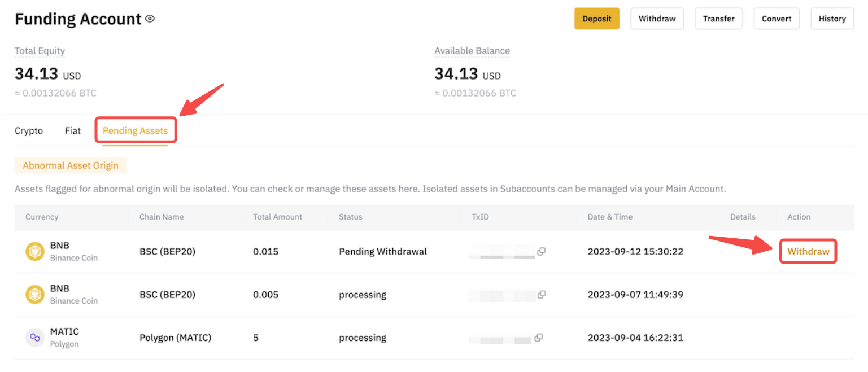The image size is (868, 372).
Task: Switch to the Fiat tab
Action: click(73, 130)
